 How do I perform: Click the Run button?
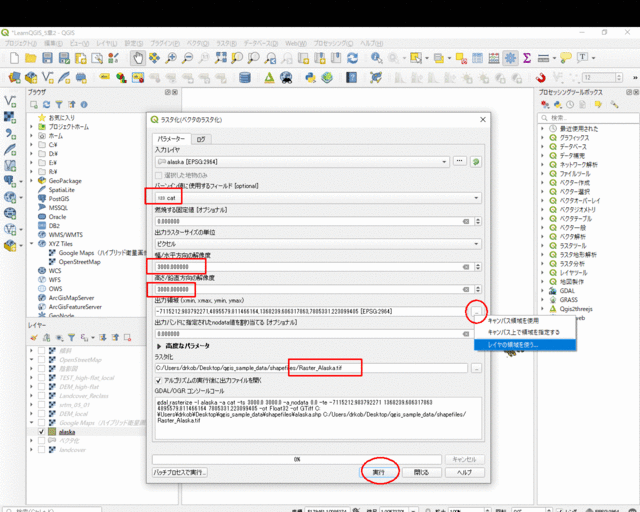click(x=378, y=472)
